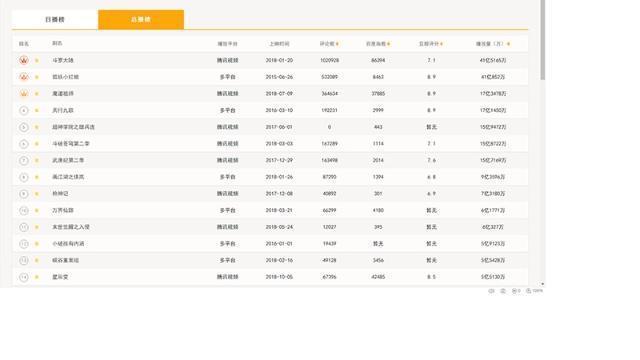Click the rank 10 circle badge
The width and height of the screenshot is (640, 360).
24,211
